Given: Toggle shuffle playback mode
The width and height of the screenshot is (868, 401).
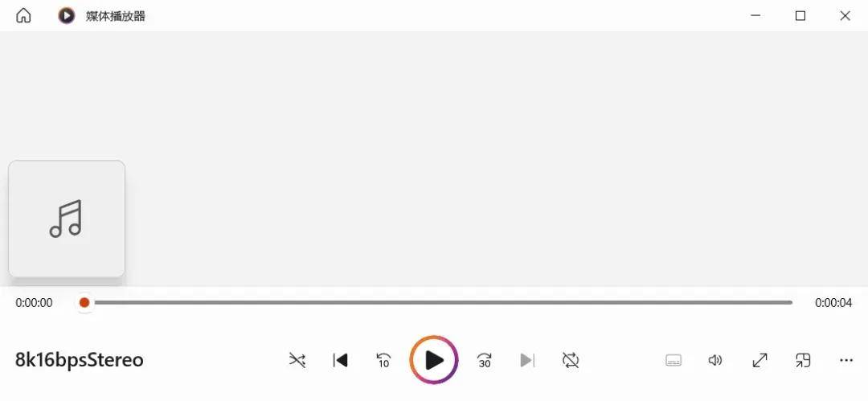Looking at the screenshot, I should pos(297,361).
